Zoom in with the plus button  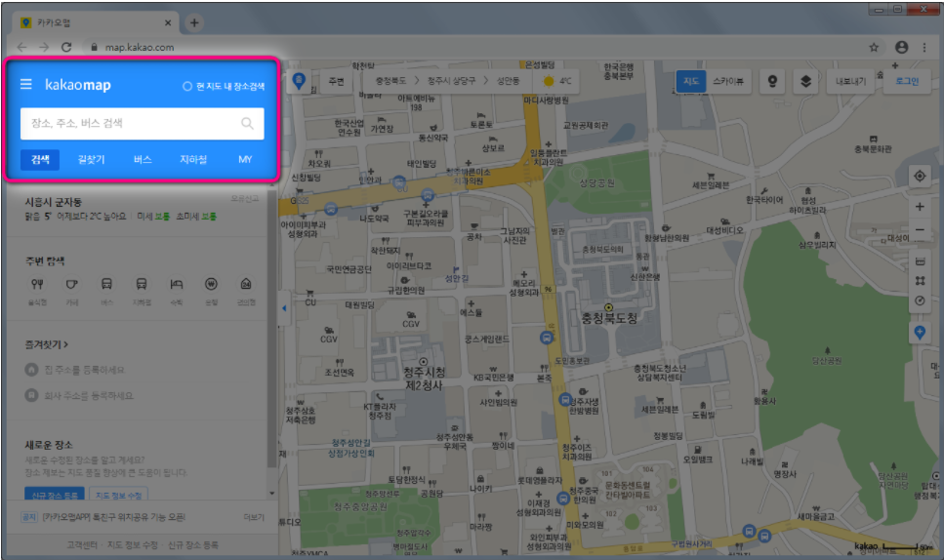920,207
